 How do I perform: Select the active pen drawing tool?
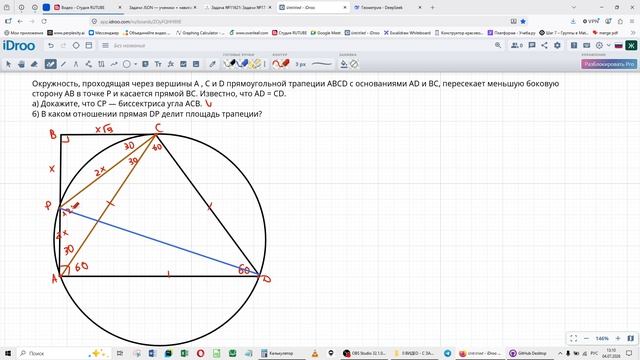[x=50, y=64]
